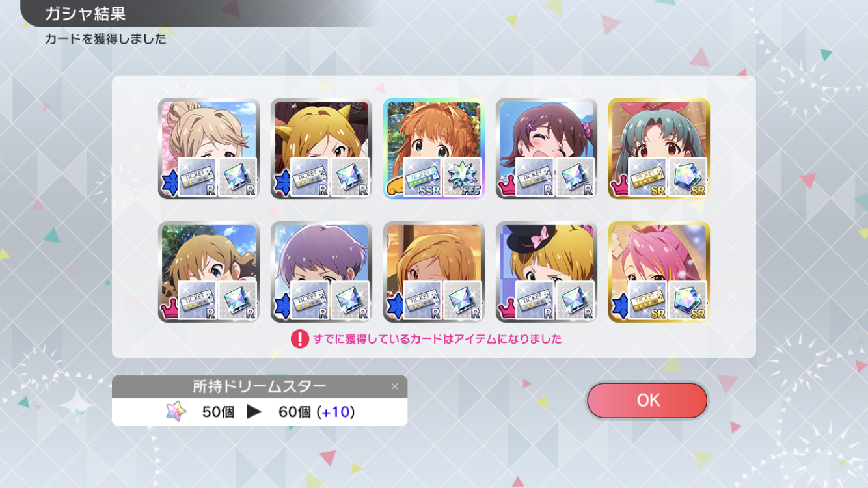Tap the ガシャ結果 title header
The width and height of the screenshot is (868, 488).
point(85,13)
